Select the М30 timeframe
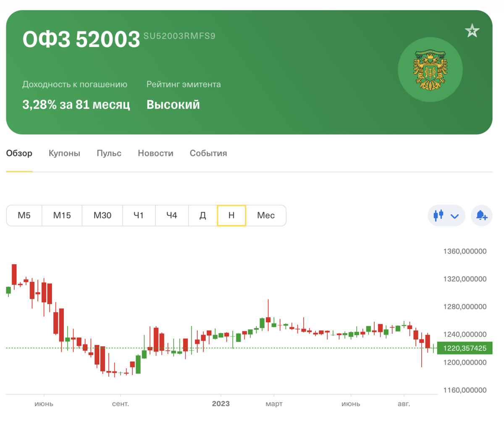Screen dimensions: 504x423 click(x=102, y=215)
